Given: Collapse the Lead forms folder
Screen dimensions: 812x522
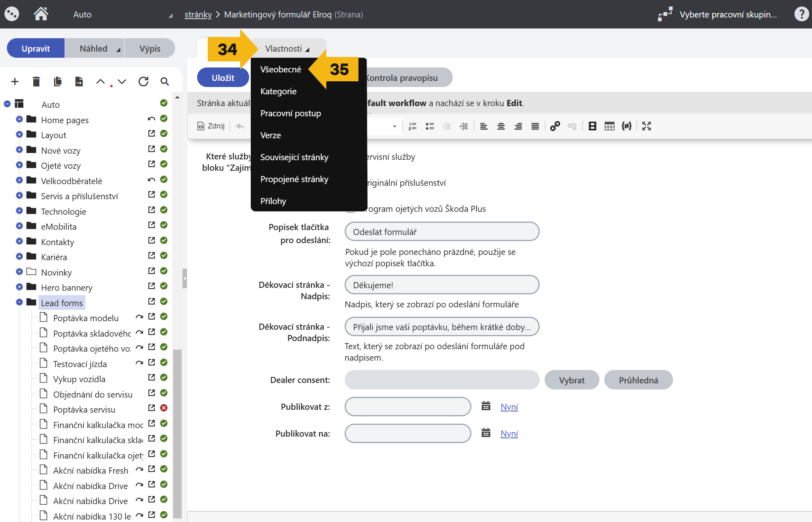Looking at the screenshot, I should [x=19, y=302].
